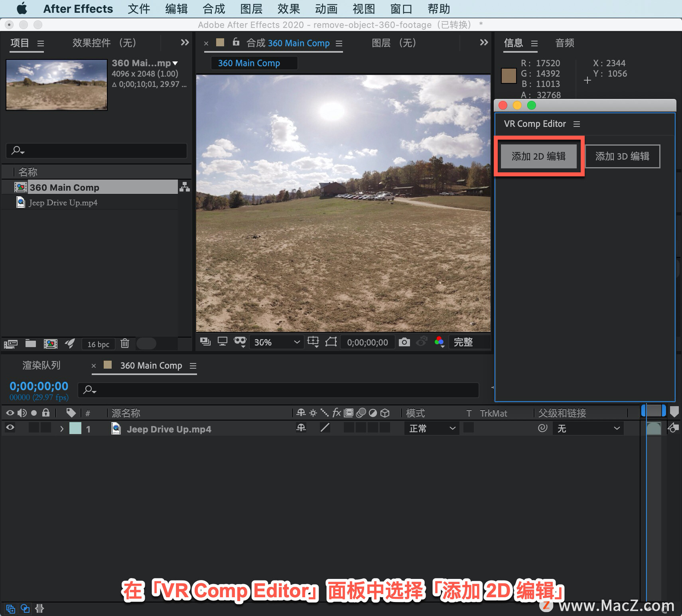Click the flowchart icon beside 360 Main Comp

point(185,187)
